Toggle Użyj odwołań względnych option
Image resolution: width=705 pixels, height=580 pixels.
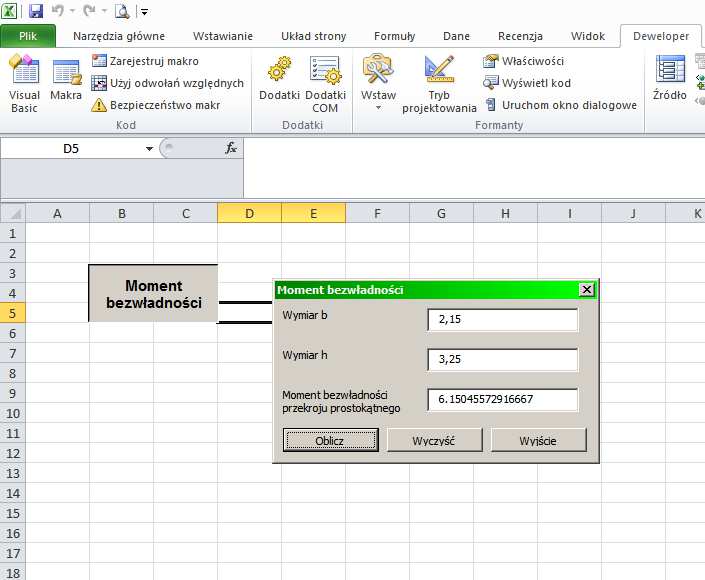(x=168, y=83)
